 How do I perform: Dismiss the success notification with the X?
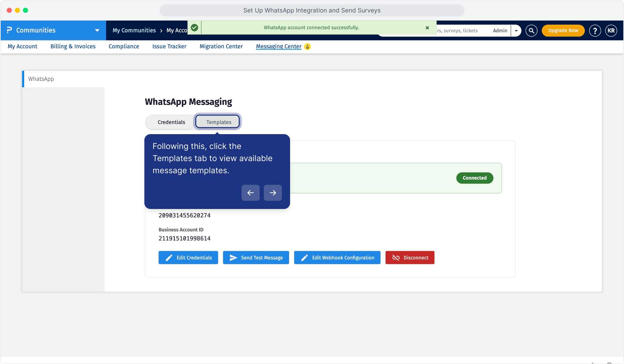coord(427,28)
